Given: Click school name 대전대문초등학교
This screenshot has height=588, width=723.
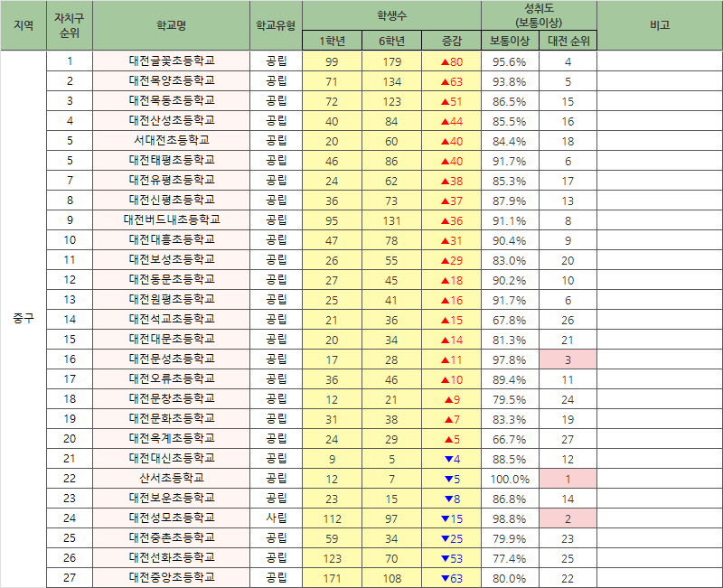Looking at the screenshot, I should pos(171,339).
